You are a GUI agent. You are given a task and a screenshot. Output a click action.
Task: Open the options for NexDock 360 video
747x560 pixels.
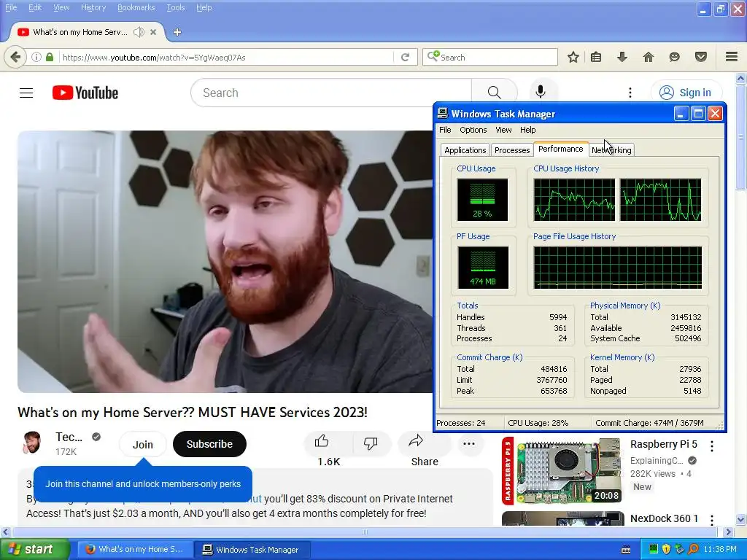click(712, 520)
